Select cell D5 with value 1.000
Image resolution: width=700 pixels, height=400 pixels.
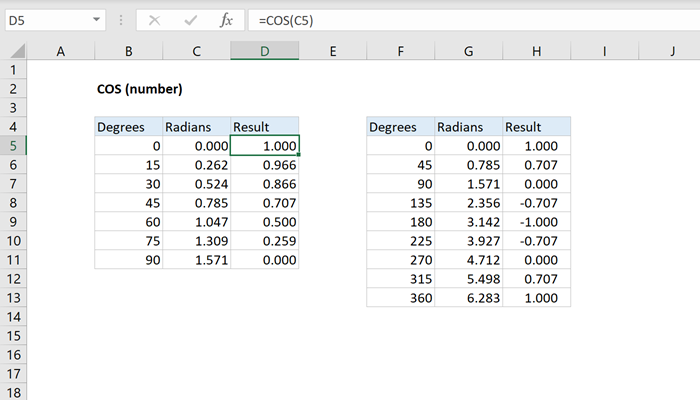pyautogui.click(x=264, y=146)
